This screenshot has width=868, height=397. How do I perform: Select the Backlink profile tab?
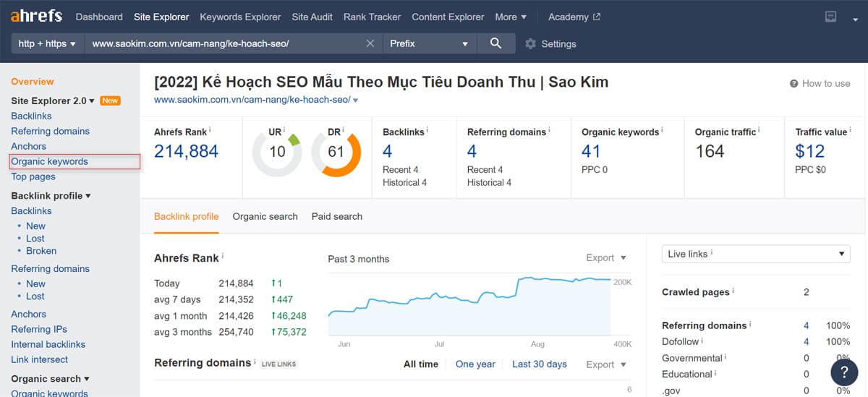pyautogui.click(x=186, y=216)
